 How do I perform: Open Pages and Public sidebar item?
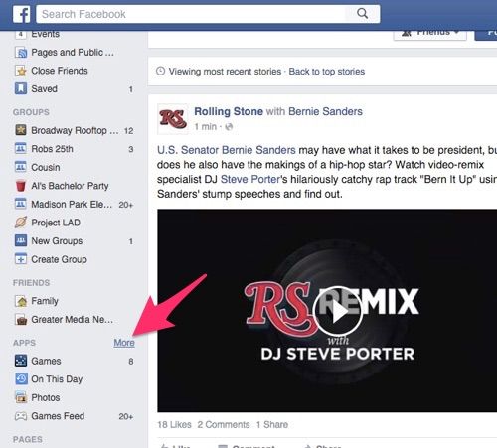pyautogui.click(x=73, y=53)
